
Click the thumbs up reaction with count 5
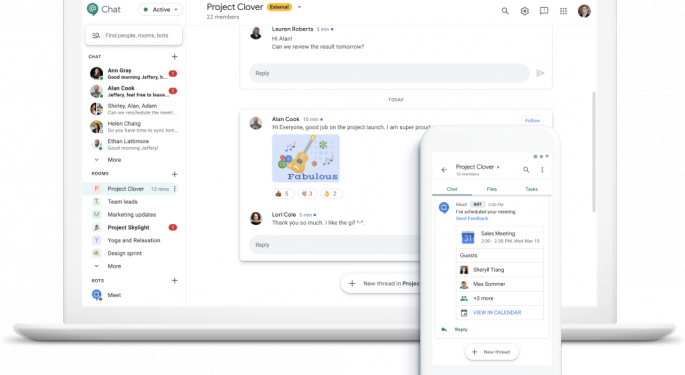282,194
